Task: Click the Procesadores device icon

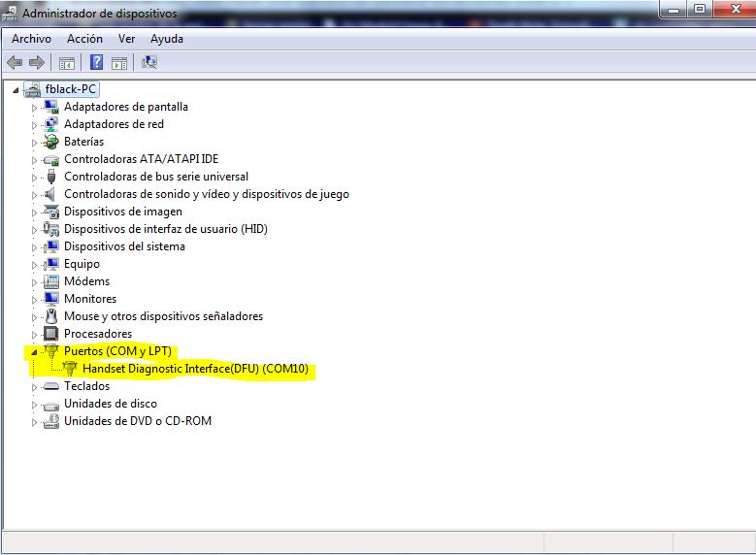Action: (x=51, y=334)
